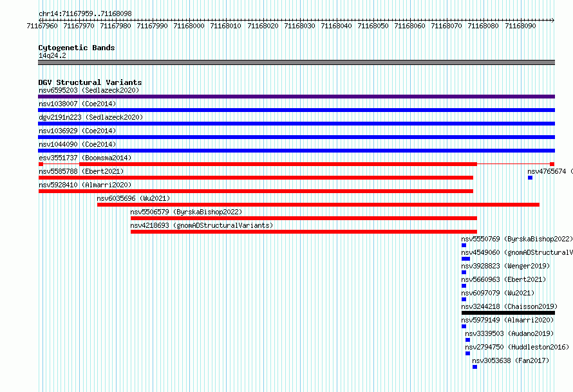Click ruler tick labeled 71168050
The image size is (573, 392).
373,26
